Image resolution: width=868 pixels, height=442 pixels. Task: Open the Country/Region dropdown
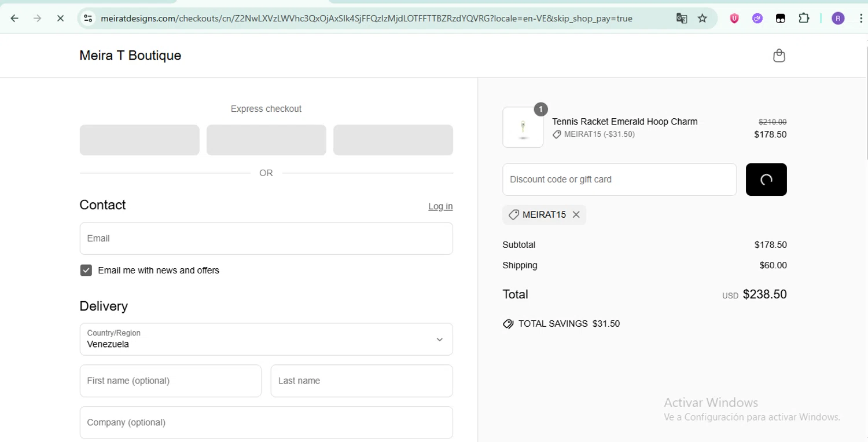[x=266, y=339]
